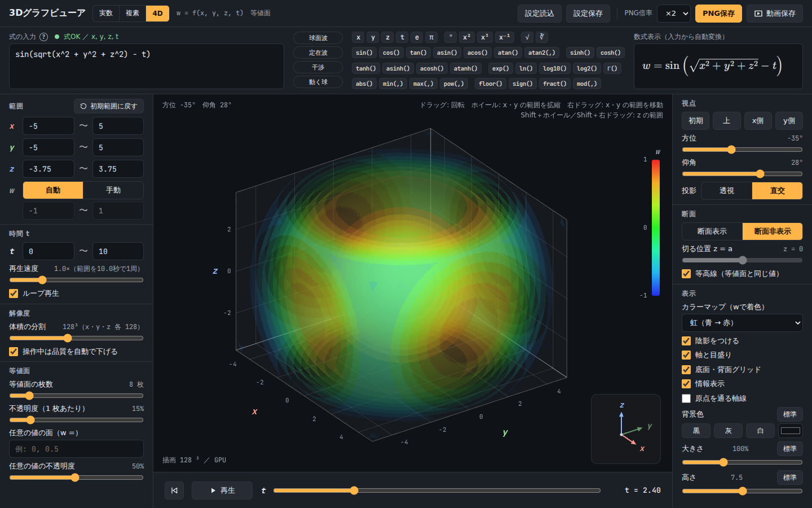Load the 球面波 preset
This screenshot has height=508, width=812.
click(x=318, y=38)
